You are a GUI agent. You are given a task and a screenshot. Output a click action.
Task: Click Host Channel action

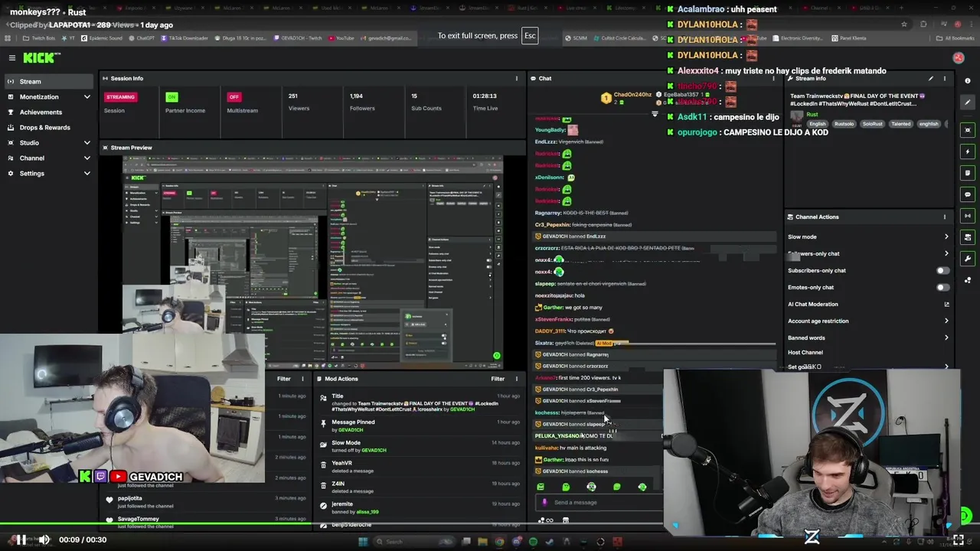coord(805,352)
